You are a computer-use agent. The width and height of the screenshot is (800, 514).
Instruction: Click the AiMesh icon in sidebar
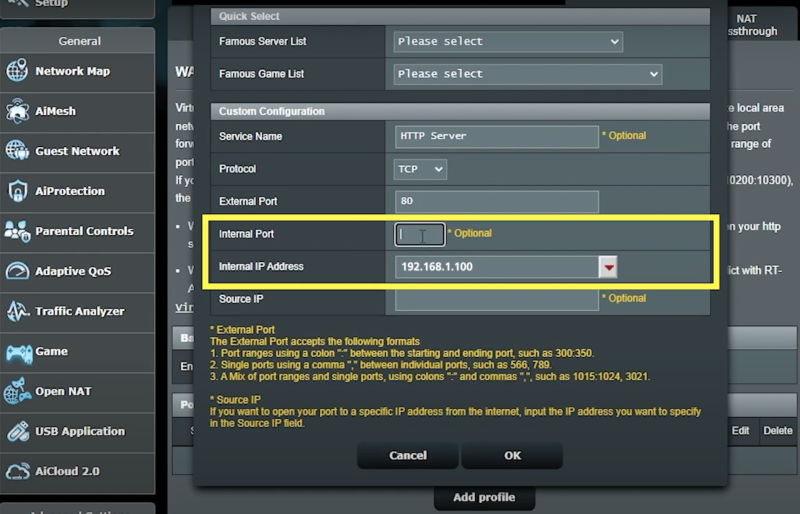17,111
